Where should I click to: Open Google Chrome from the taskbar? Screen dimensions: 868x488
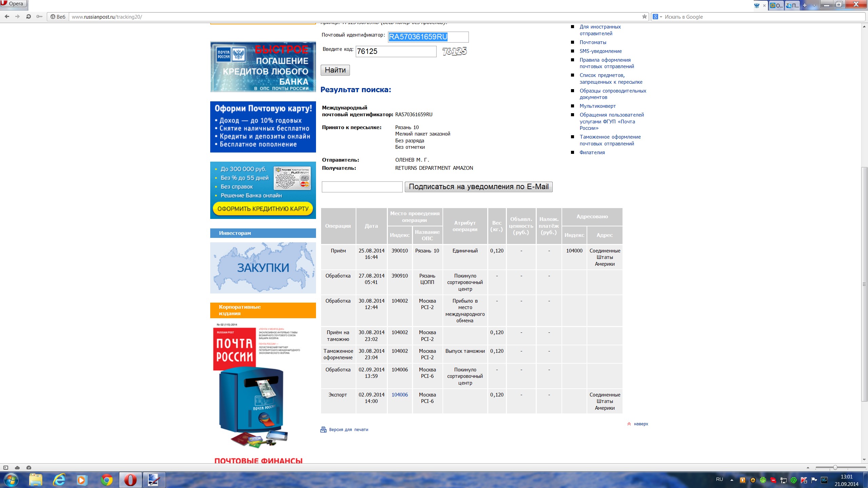coord(107,480)
